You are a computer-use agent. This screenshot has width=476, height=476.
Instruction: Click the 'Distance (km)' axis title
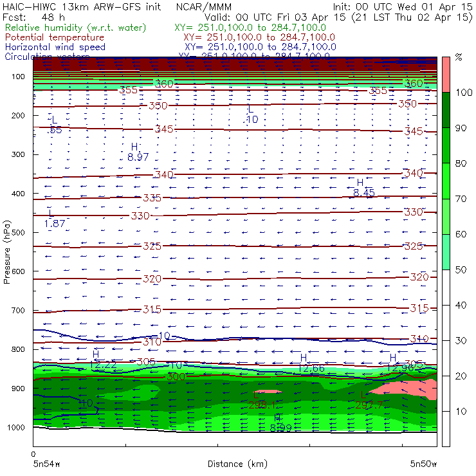coord(237,464)
